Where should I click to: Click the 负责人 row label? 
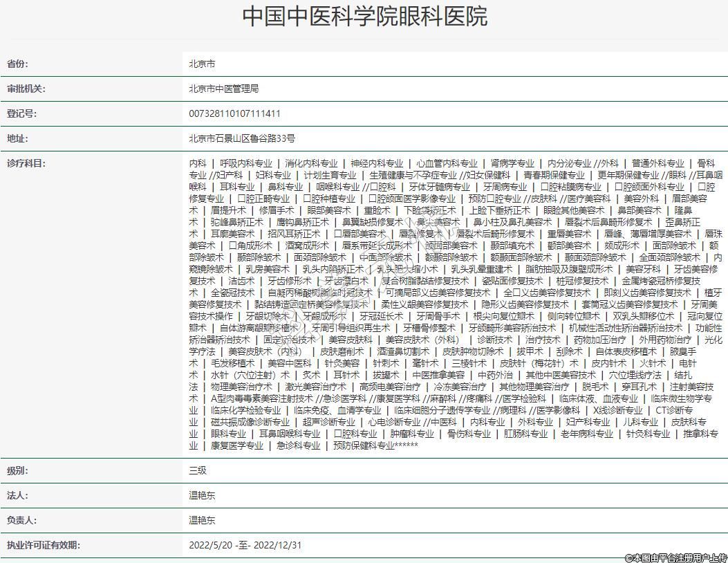(x=22, y=520)
